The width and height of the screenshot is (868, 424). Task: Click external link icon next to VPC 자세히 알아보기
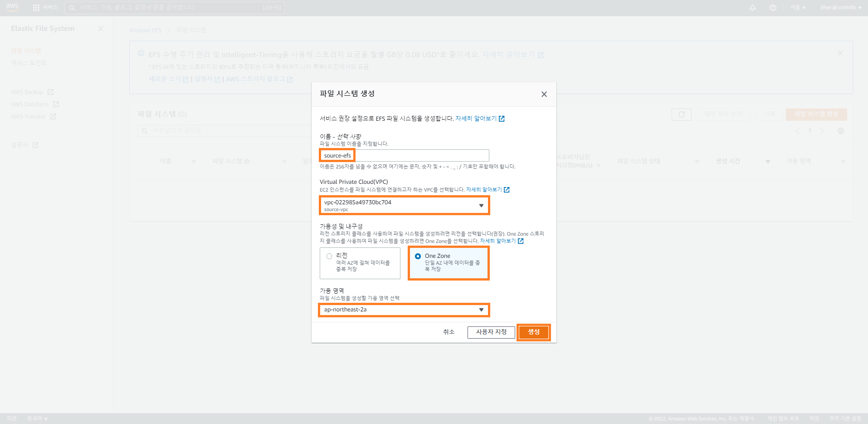tap(507, 190)
